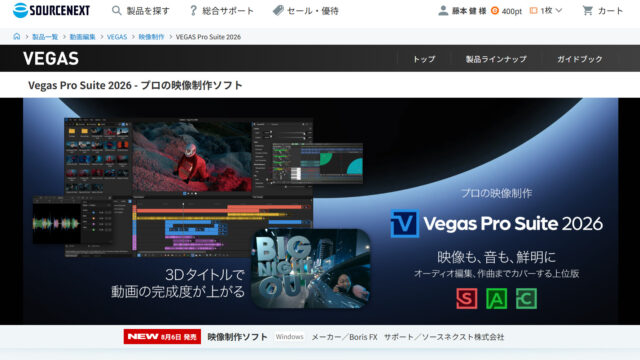Click the search magnifier icon

tap(116, 11)
